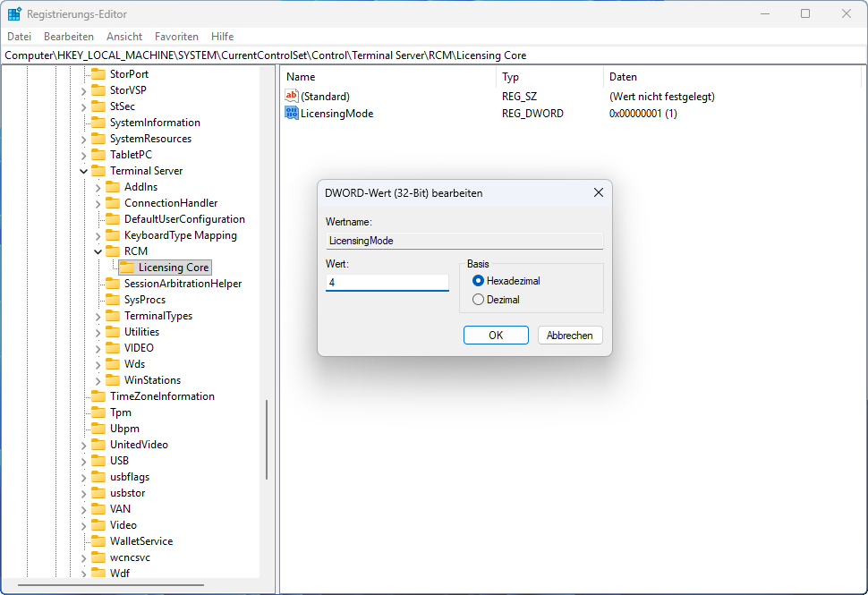Select the DefaultUserConfiguration folder icon
This screenshot has width=868, height=595.
click(113, 219)
